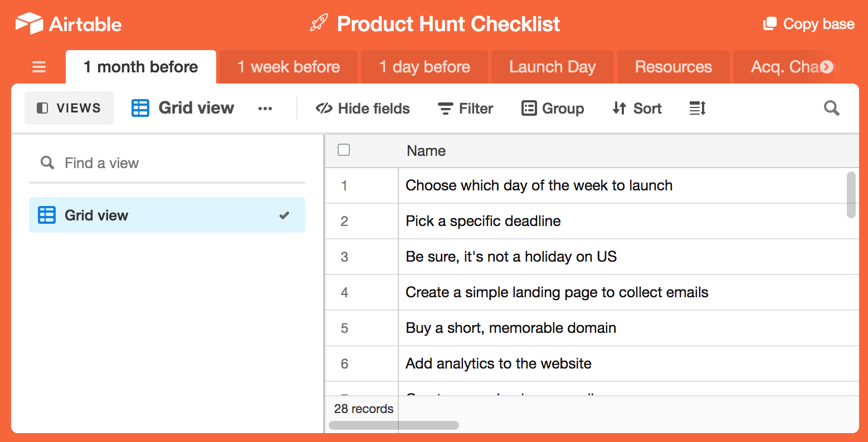This screenshot has height=442, width=868.
Task: Open the 1 day before tab
Action: point(425,67)
